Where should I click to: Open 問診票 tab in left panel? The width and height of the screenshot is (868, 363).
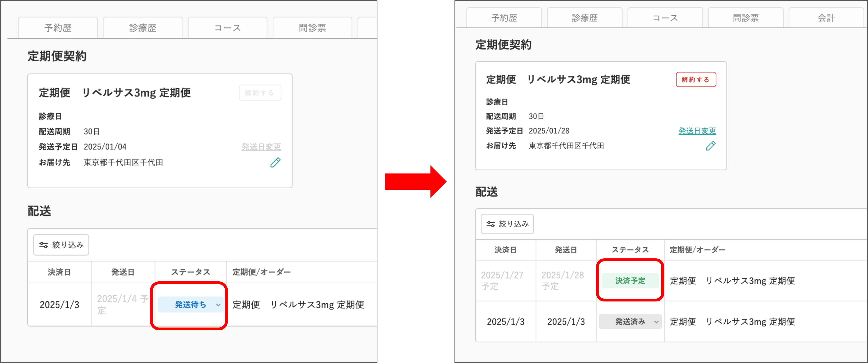pos(313,28)
